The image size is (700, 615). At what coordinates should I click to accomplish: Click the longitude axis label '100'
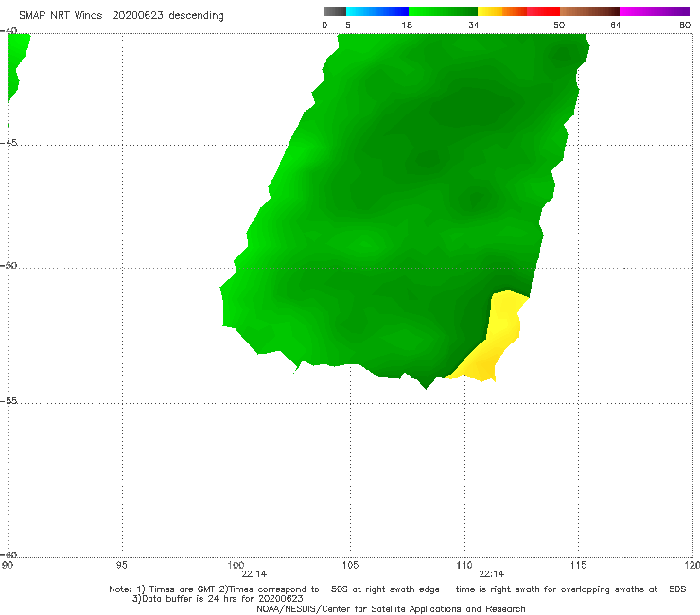(x=236, y=566)
